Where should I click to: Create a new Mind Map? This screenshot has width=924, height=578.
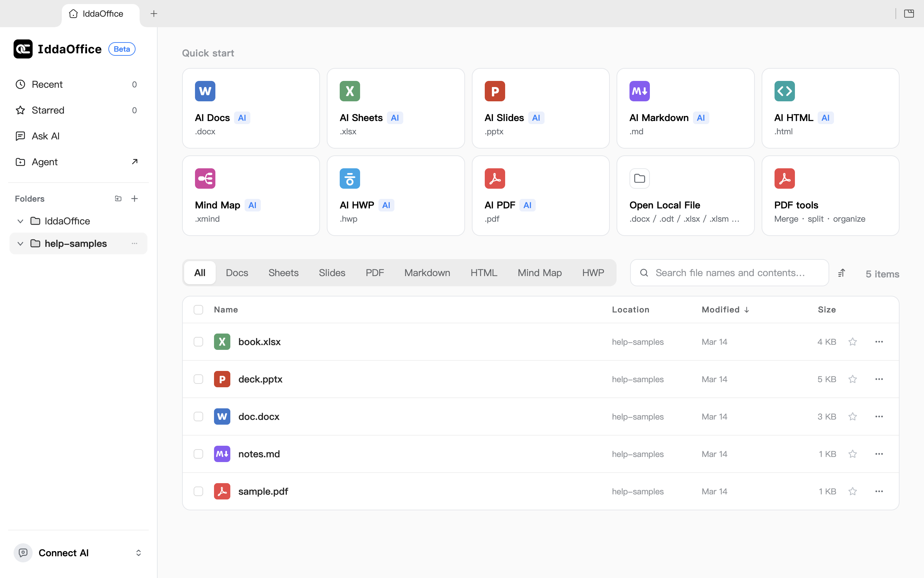pos(251,196)
